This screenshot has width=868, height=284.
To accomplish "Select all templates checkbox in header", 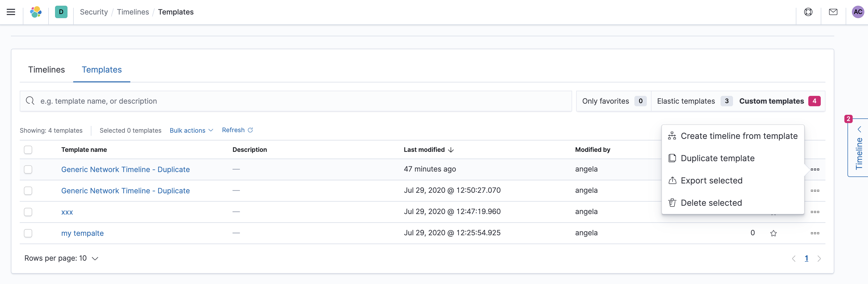I will click(x=28, y=150).
